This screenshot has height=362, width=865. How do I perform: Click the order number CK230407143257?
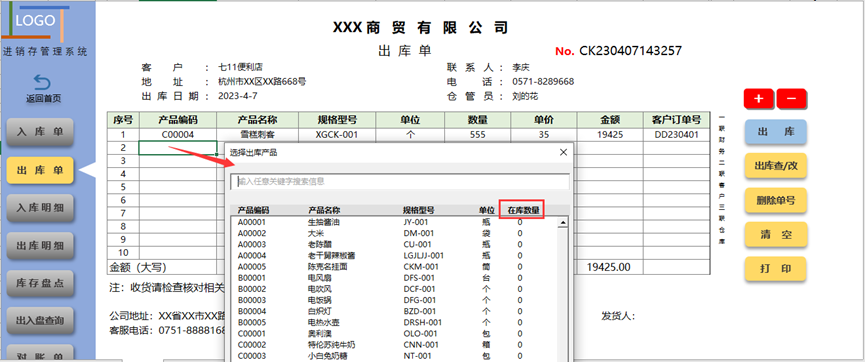click(x=631, y=51)
